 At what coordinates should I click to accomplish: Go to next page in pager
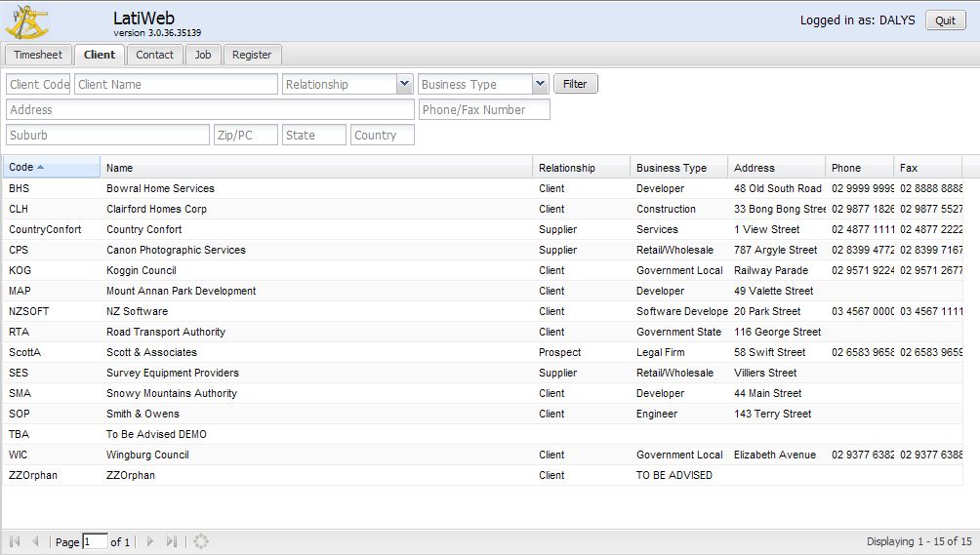point(150,541)
